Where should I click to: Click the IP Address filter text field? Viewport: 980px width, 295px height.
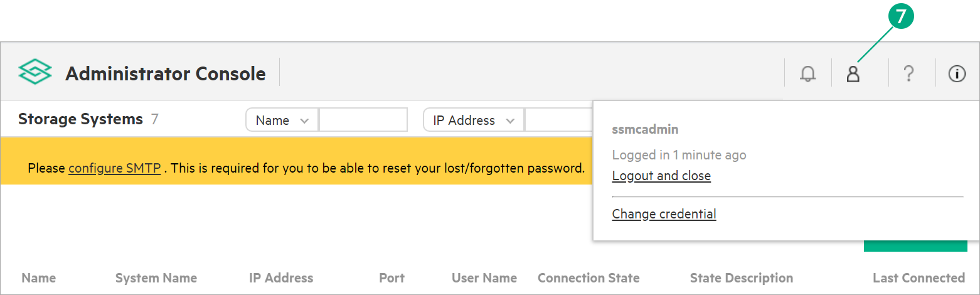pyautogui.click(x=558, y=121)
